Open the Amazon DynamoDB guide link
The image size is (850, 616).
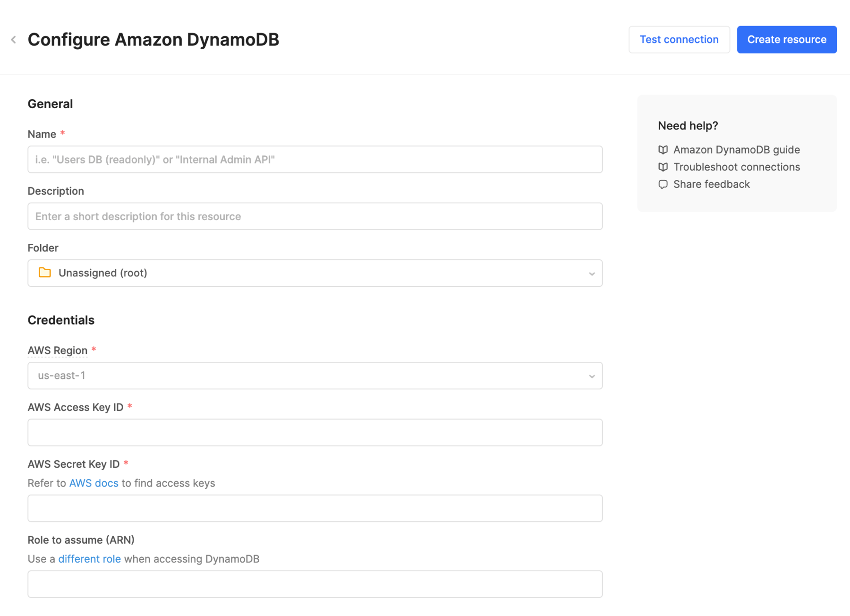point(736,150)
